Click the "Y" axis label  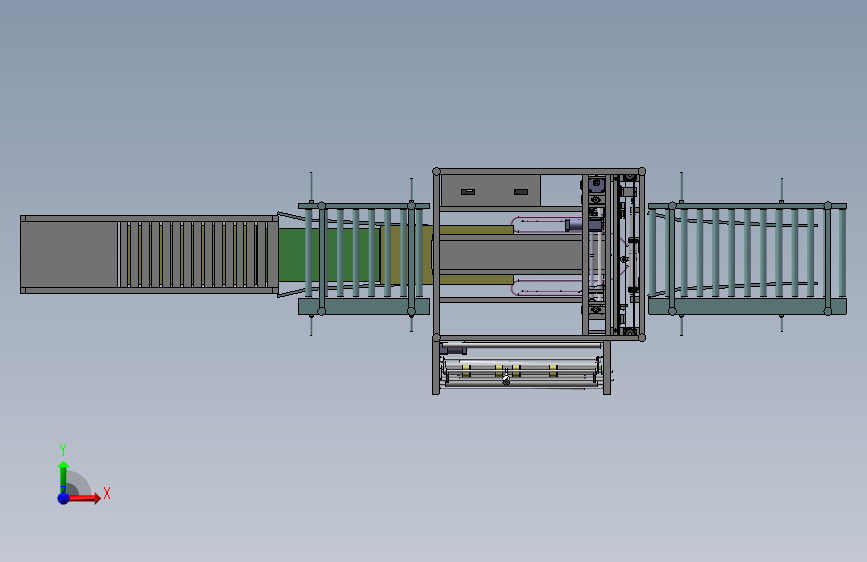[63, 450]
